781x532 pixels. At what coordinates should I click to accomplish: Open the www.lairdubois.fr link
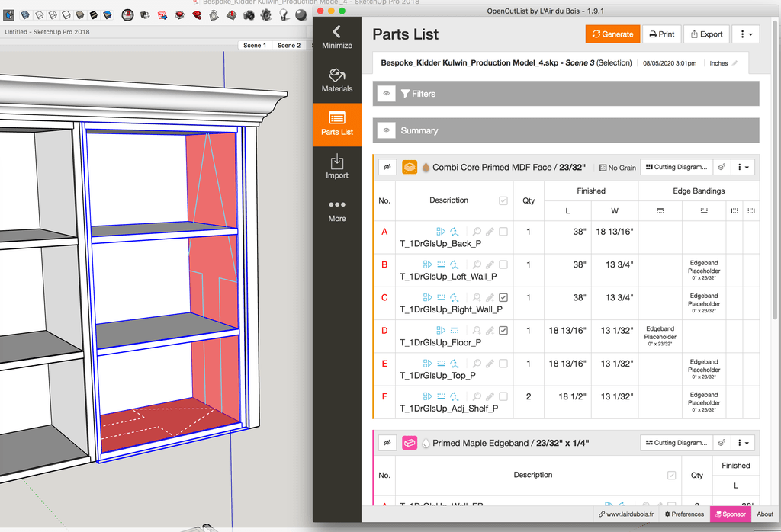pyautogui.click(x=626, y=514)
